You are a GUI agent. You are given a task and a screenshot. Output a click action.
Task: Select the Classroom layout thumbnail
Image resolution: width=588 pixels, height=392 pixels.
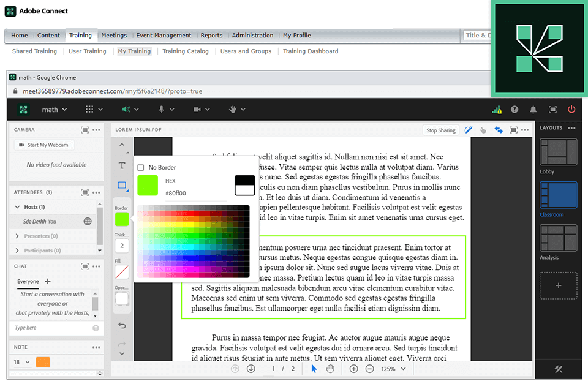coord(559,195)
